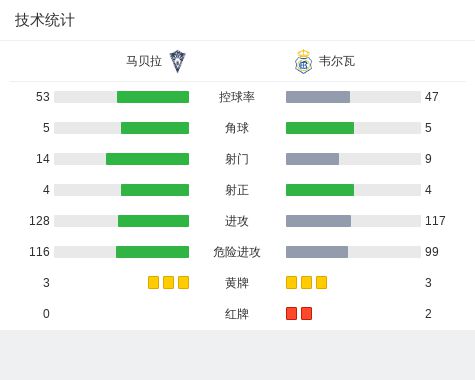Open the 韦尔瓦 team name link
Screen dimensions: 475x380
(337, 61)
